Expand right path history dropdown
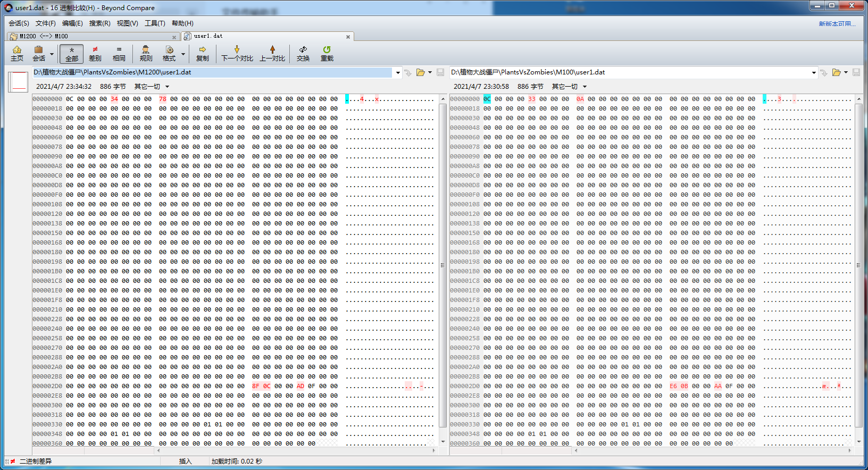This screenshot has height=470, width=868. [x=814, y=73]
